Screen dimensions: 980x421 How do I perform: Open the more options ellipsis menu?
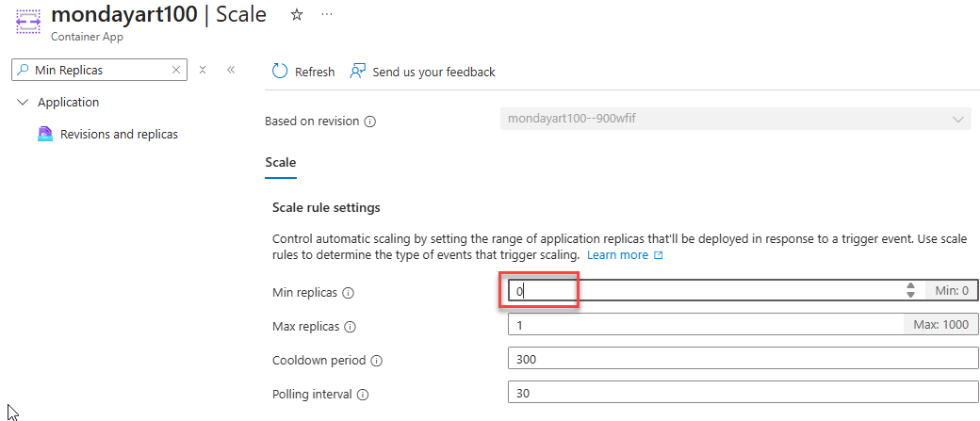pos(327,14)
